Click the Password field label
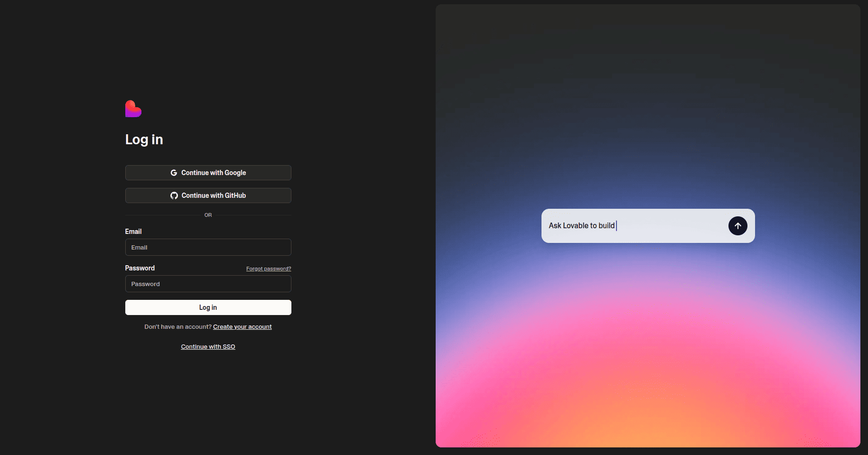This screenshot has width=868, height=455. [x=140, y=268]
